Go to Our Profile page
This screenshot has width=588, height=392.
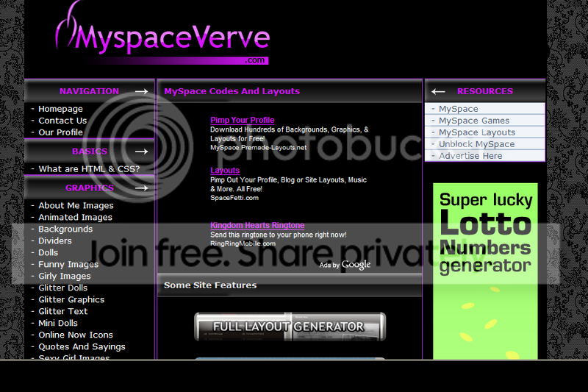60,132
